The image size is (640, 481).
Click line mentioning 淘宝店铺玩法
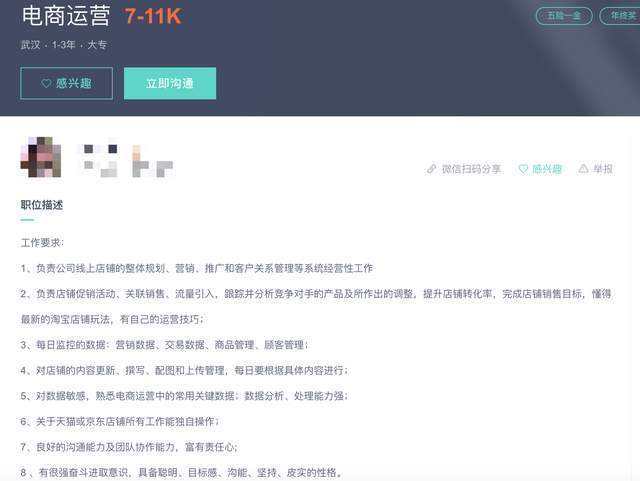(x=112, y=319)
